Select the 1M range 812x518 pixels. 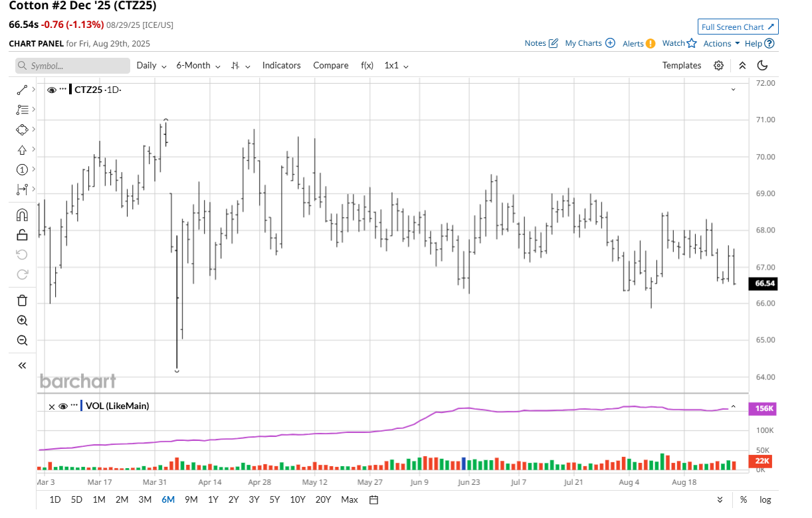click(x=98, y=499)
